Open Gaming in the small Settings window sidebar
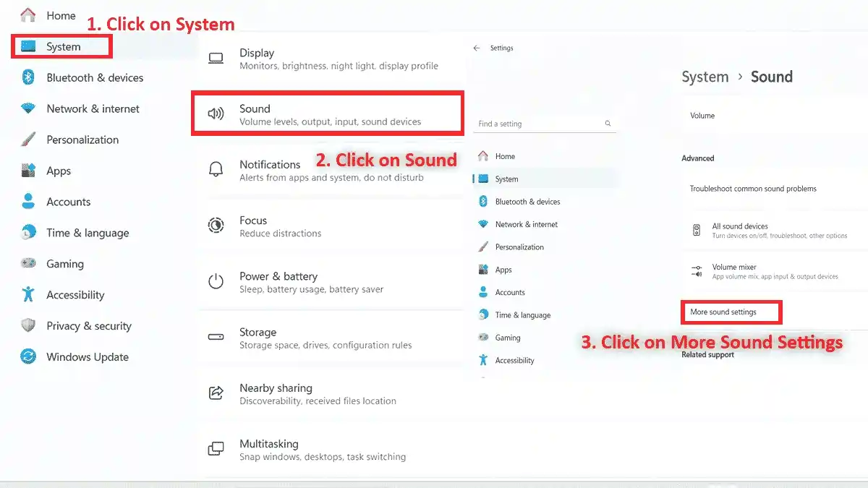 tap(508, 338)
